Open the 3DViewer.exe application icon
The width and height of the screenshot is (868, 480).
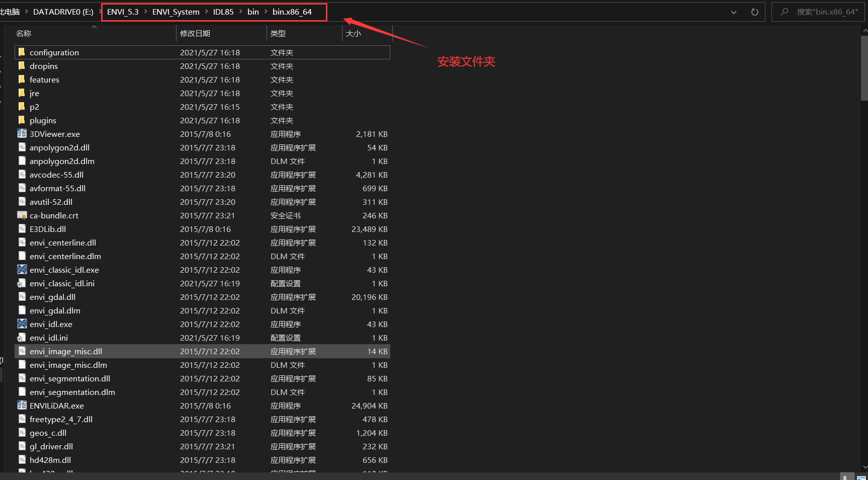tap(22, 133)
